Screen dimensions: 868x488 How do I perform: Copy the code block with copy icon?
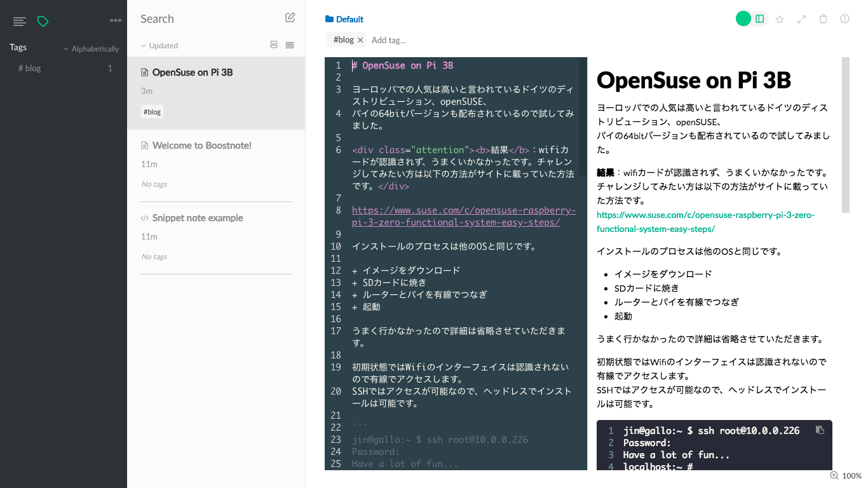tap(820, 430)
